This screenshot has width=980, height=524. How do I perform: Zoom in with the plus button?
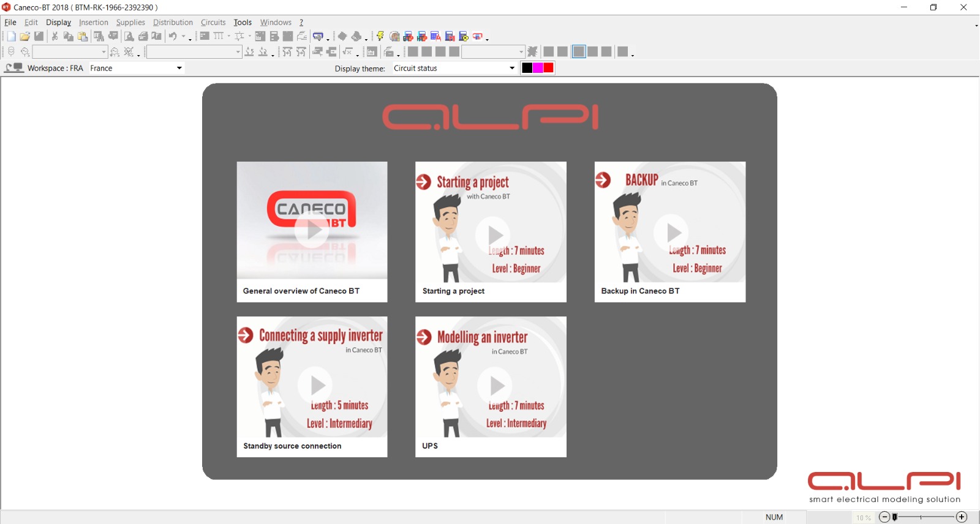(962, 517)
